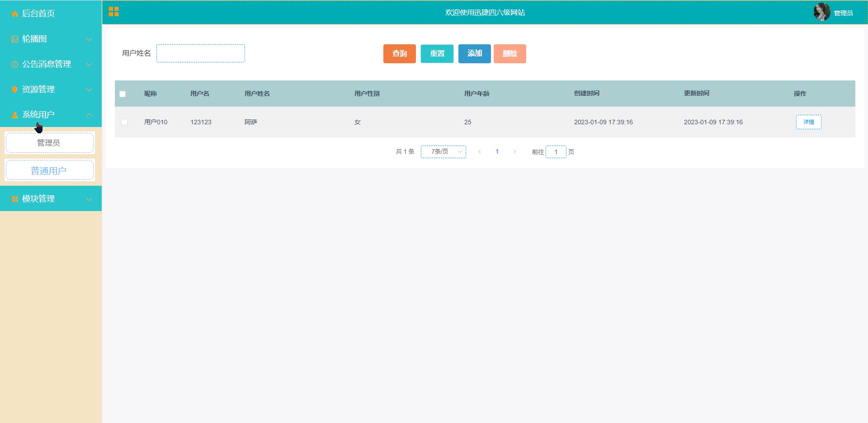
Task: Open the admin avatar picture
Action: [x=821, y=12]
